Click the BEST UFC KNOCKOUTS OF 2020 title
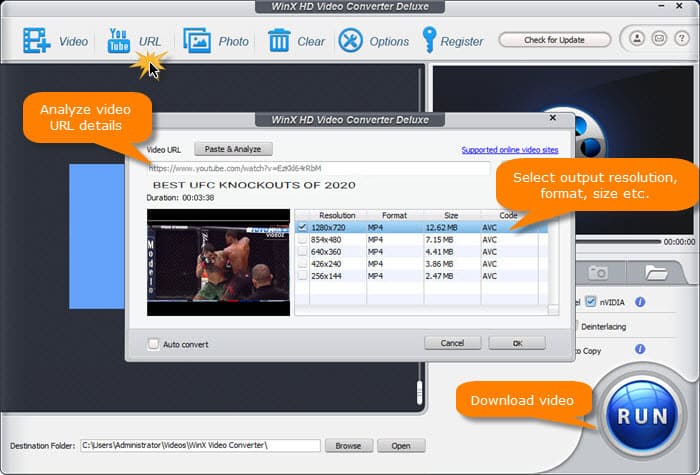This screenshot has height=475, width=700. [x=254, y=185]
